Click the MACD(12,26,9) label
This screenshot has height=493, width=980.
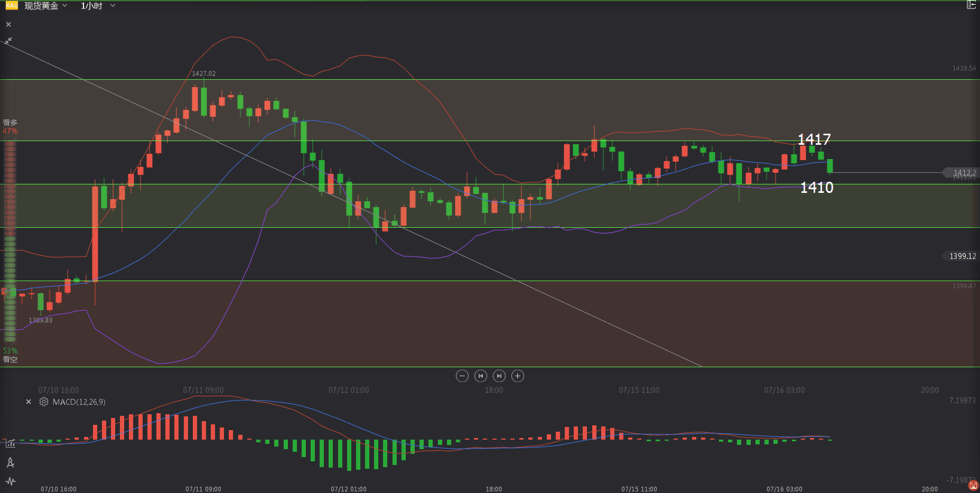click(x=79, y=402)
